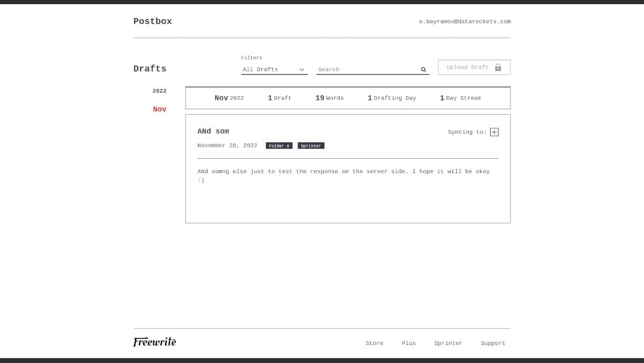644x363 pixels.
Task: Open the Support footer link
Action: 493,343
